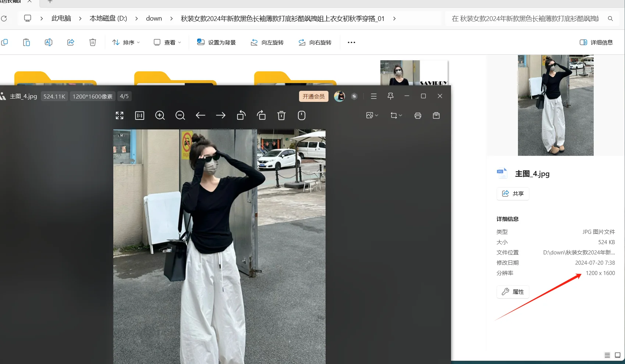
Task: Fit the image to the window
Action: pyautogui.click(x=119, y=115)
